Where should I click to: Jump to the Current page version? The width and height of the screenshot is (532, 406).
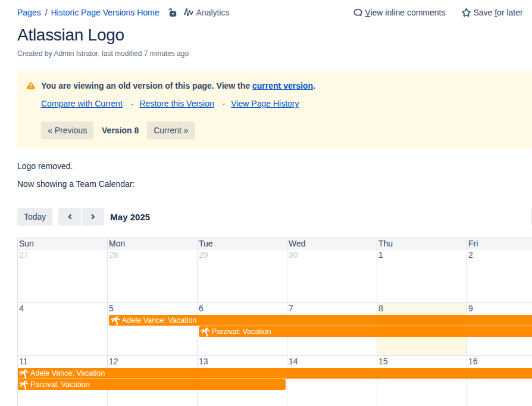(x=171, y=130)
